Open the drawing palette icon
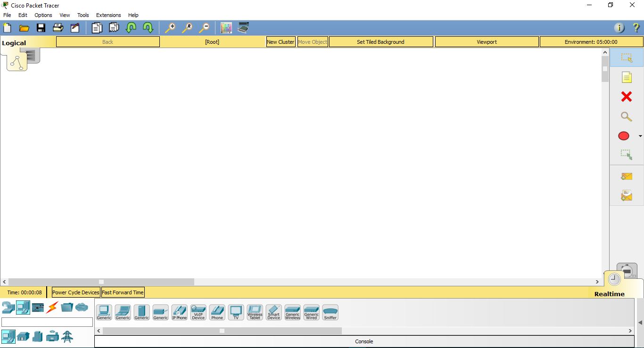 coord(226,28)
